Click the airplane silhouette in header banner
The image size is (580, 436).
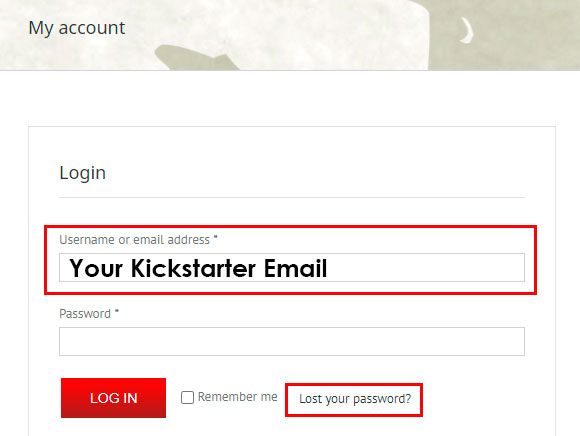coord(196,57)
